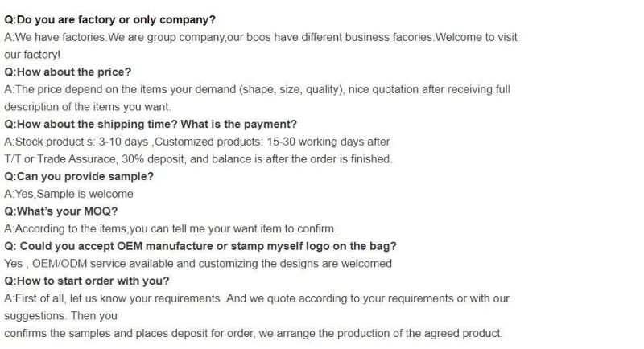Select the answer beginning 'According to the items'
644x349 pixels.
(171, 228)
